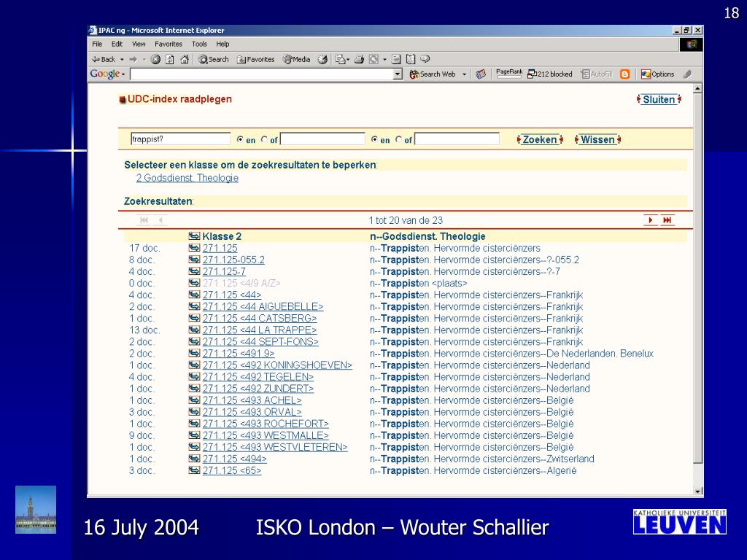Click the icon beside 271.125 <492 ZUNDERT>
This screenshot has width=747, height=560.
point(194,389)
